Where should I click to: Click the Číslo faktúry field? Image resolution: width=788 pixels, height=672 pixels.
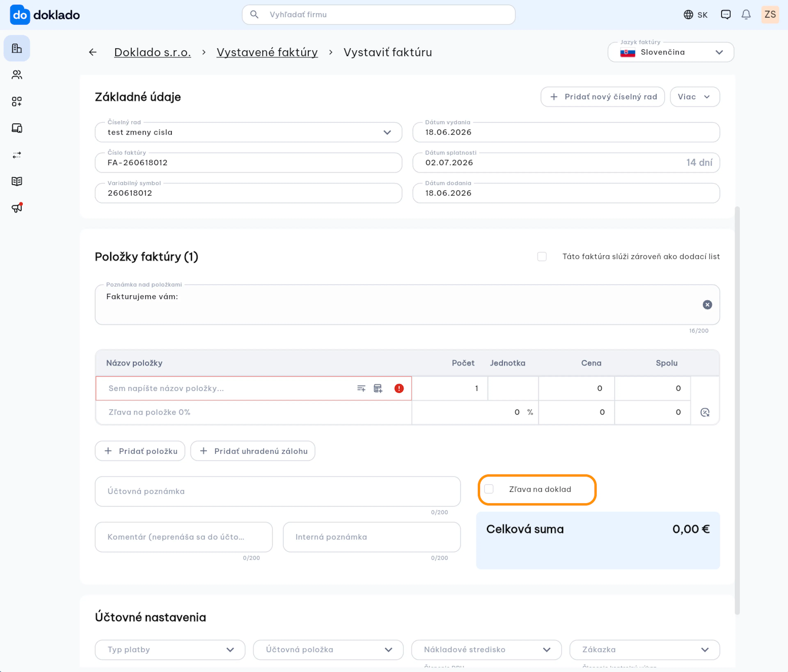click(249, 163)
